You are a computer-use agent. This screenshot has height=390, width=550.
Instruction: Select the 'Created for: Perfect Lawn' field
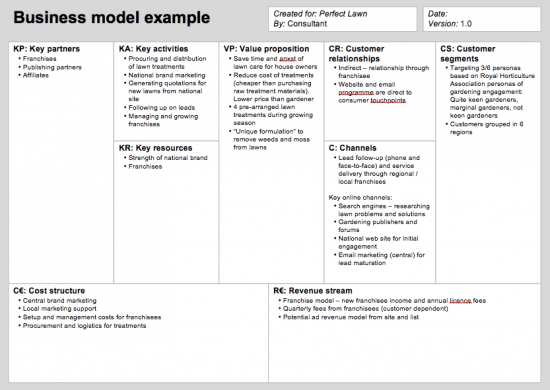click(x=320, y=14)
